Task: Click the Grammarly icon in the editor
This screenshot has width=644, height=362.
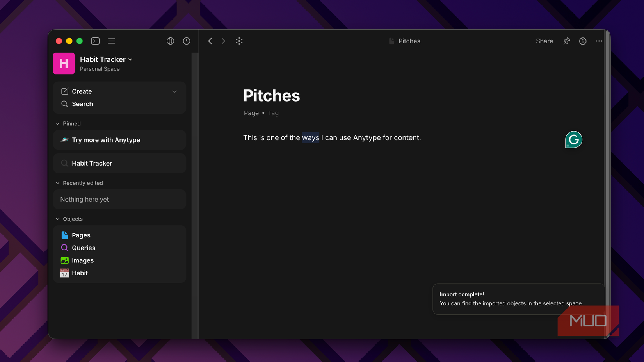Action: pyautogui.click(x=573, y=139)
